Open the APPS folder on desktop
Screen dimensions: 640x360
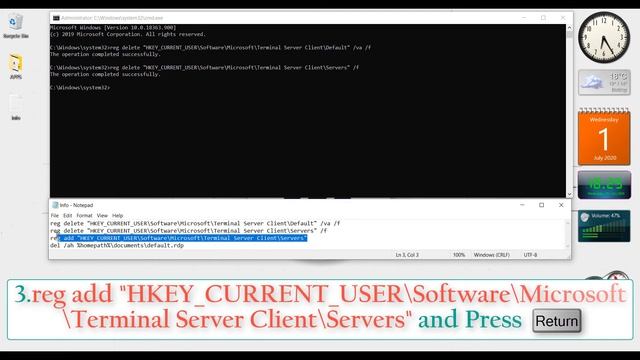(x=16, y=66)
